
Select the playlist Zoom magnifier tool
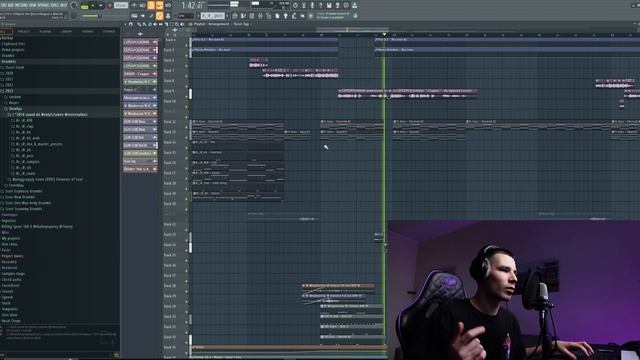pos(177,24)
